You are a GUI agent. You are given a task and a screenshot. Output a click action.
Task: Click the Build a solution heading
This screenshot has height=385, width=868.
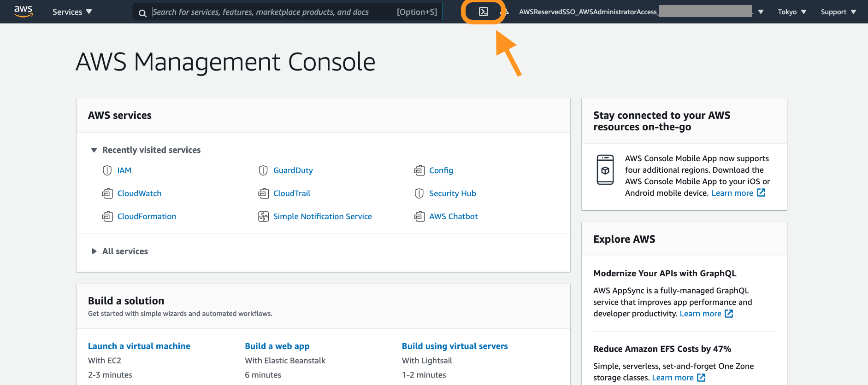coord(126,301)
